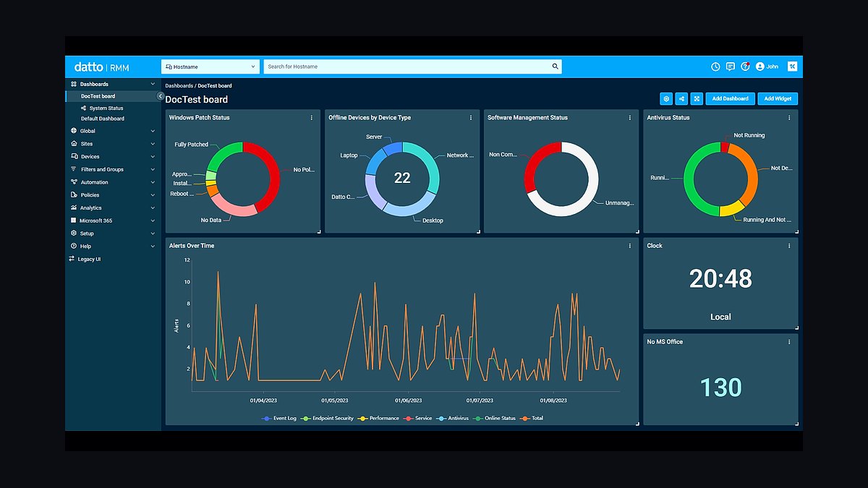Open the Kaseya K launcher icon

coord(792,67)
